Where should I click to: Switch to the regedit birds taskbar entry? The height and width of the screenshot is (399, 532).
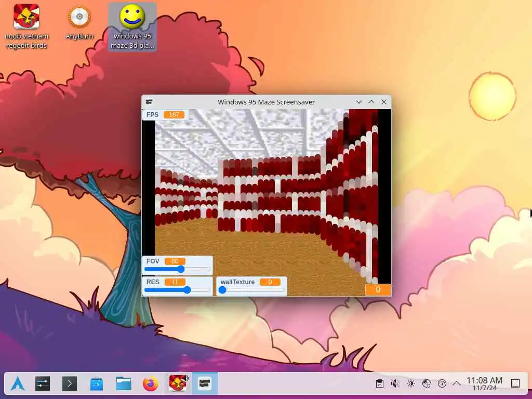click(178, 383)
